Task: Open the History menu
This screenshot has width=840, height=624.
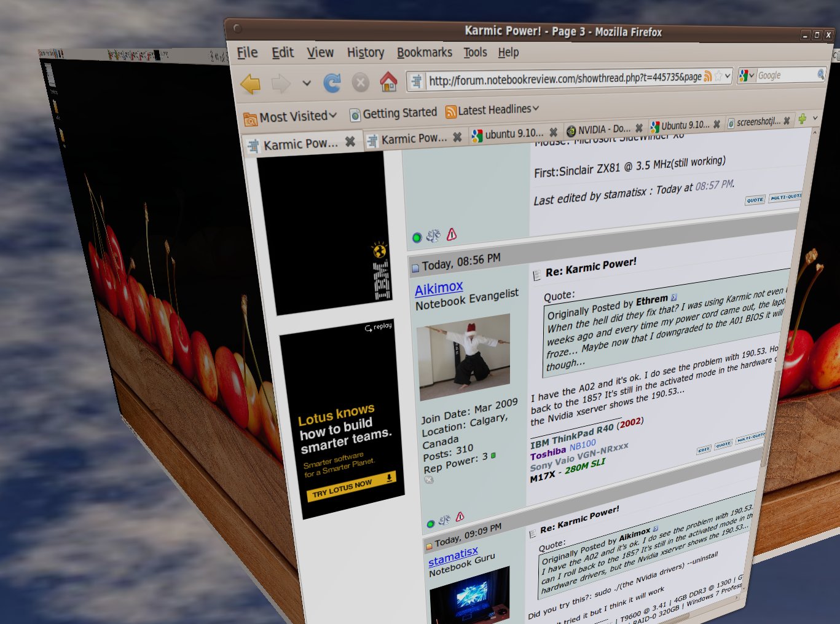Action: click(366, 53)
